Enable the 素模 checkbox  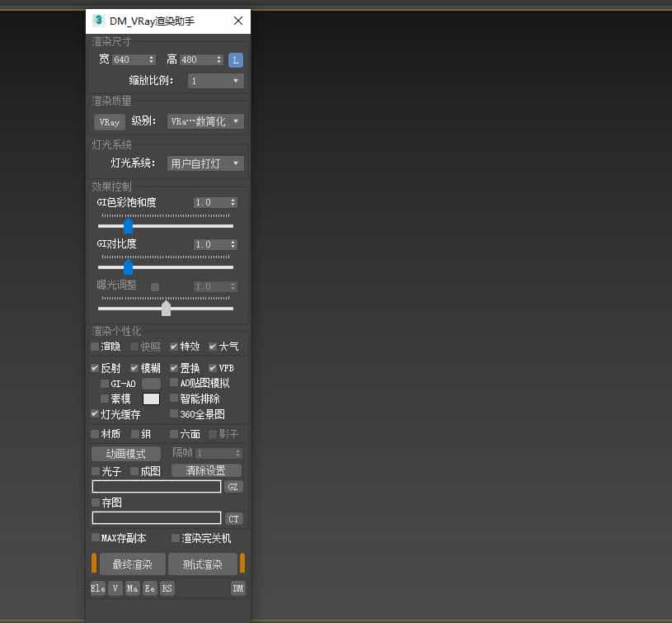pos(104,399)
